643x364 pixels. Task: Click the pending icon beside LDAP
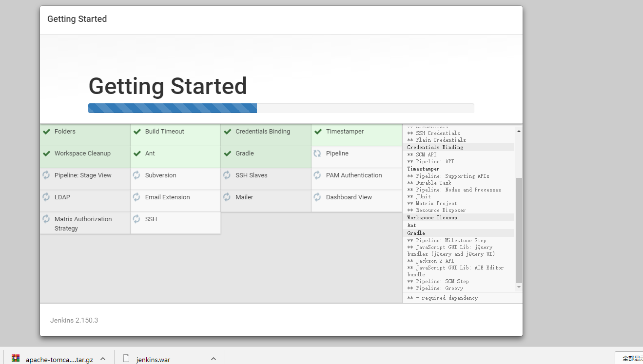(46, 197)
